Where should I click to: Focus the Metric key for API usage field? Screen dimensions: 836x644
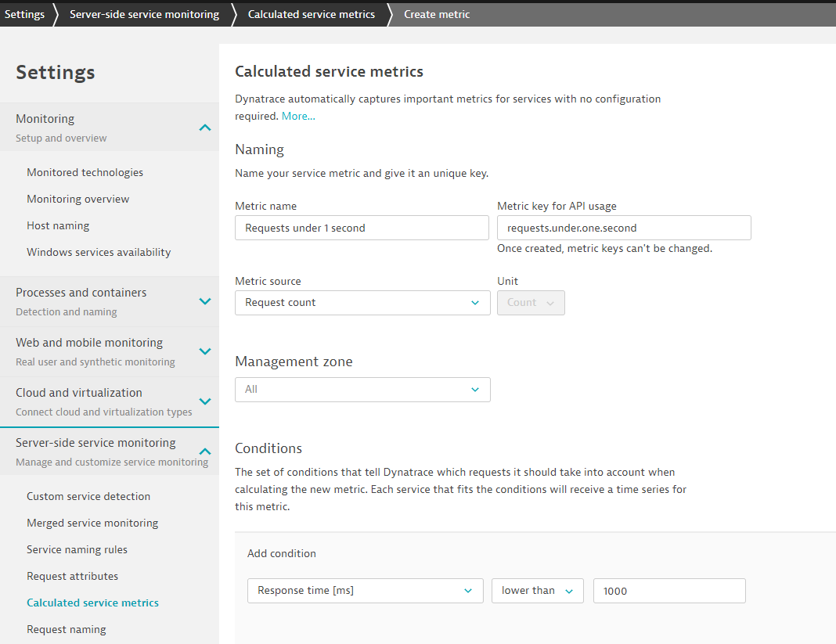tap(624, 228)
